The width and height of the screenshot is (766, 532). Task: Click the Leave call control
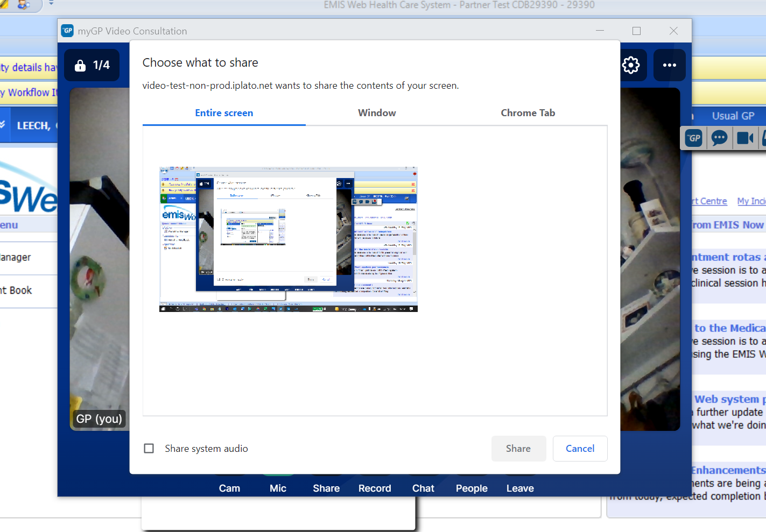(x=520, y=488)
